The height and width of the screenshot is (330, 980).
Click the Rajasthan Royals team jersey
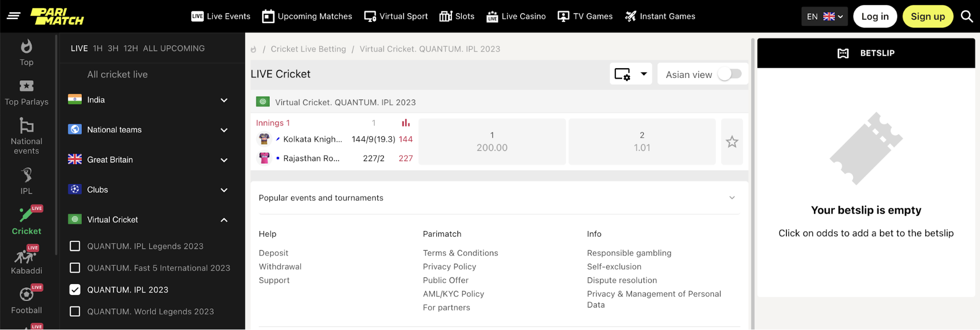coord(264,158)
